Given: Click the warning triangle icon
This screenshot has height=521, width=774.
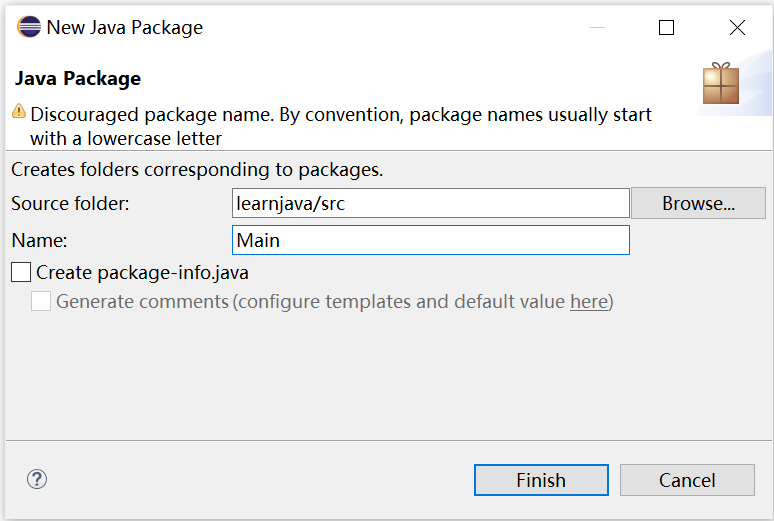Looking at the screenshot, I should (x=19, y=113).
